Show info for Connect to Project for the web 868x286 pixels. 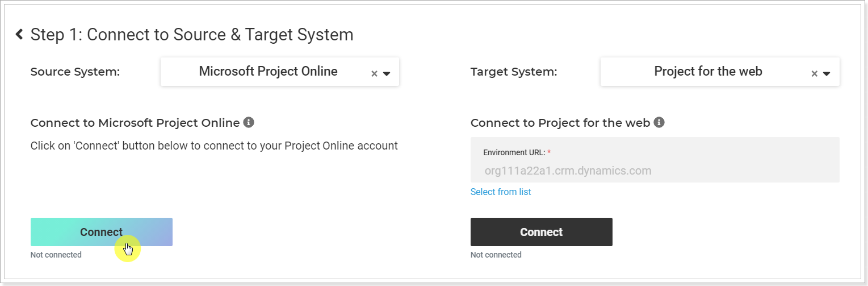(659, 122)
